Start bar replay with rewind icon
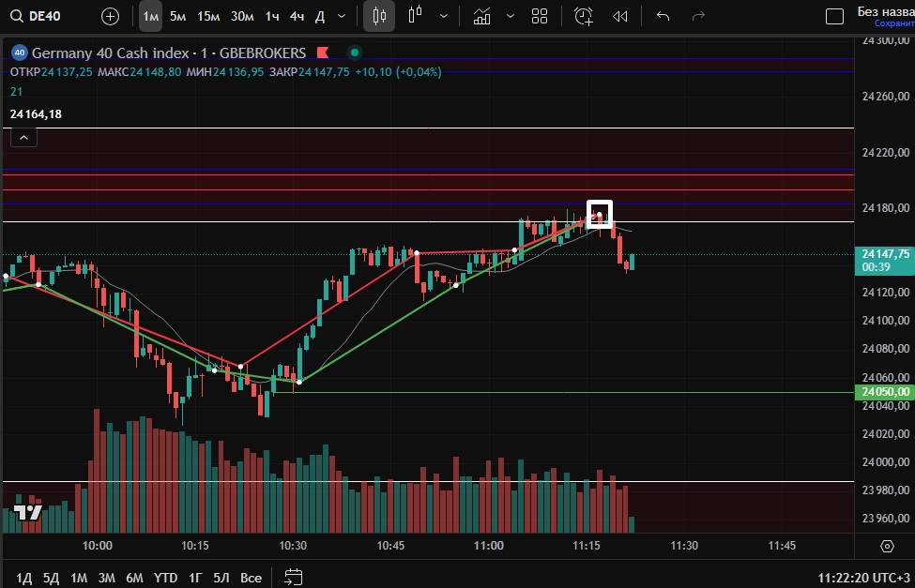Screen dimensions: 915x588 click(619, 16)
